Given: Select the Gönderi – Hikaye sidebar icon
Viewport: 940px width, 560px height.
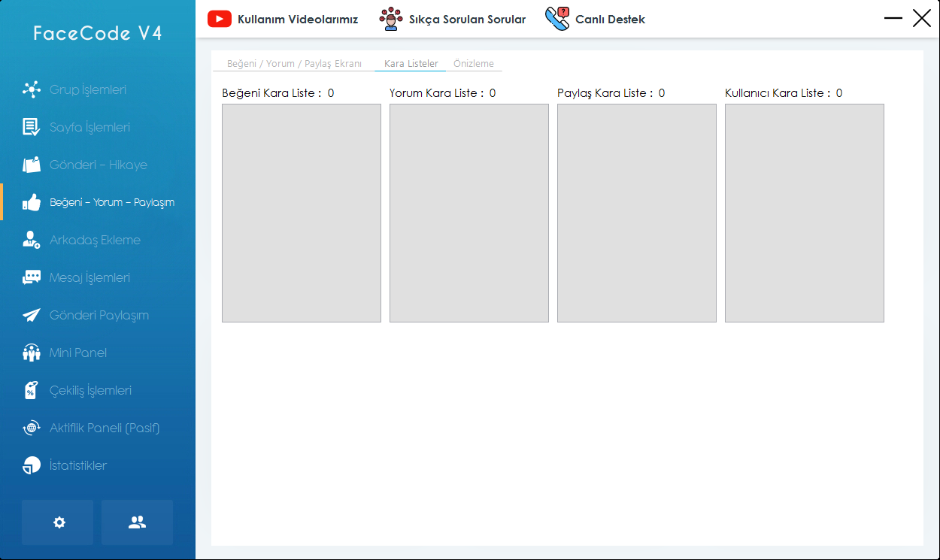Looking at the screenshot, I should (x=31, y=165).
